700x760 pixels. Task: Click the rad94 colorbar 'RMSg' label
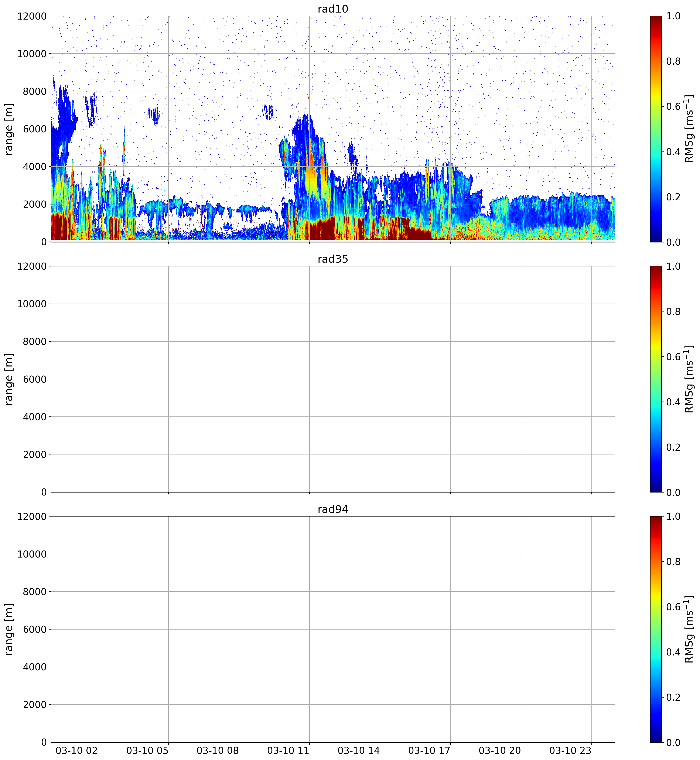689,629
